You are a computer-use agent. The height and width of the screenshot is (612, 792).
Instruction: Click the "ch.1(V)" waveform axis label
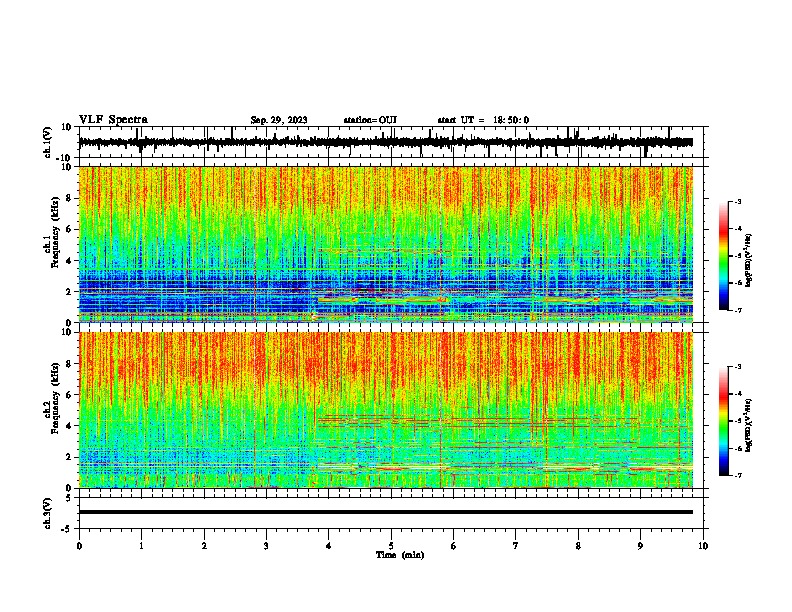tap(48, 142)
